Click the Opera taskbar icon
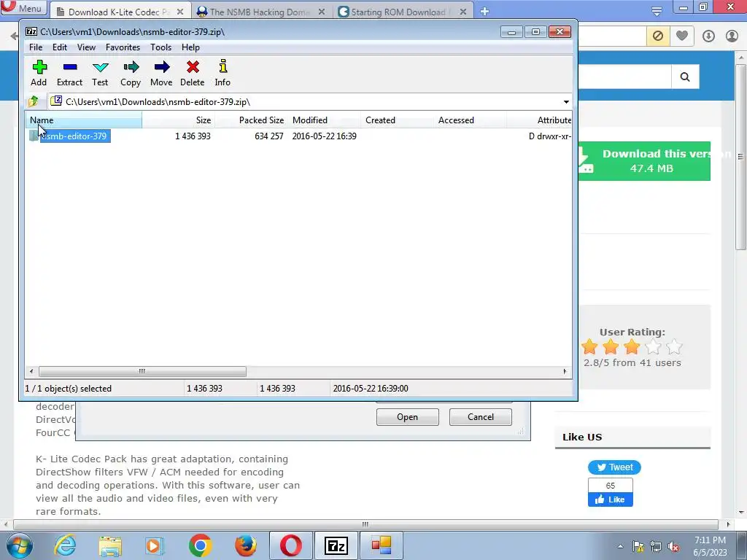Screen dimensions: 747x560 (290, 545)
